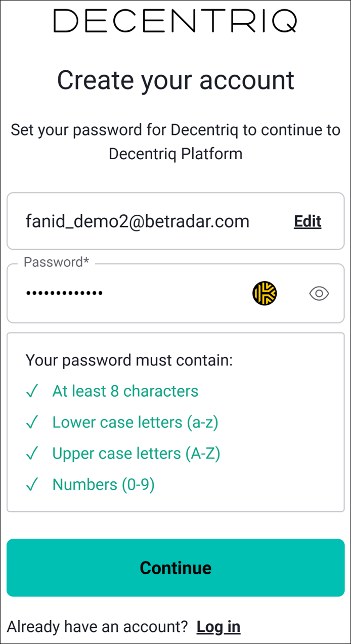This screenshot has width=351, height=644.
Task: Click the 'Numbers (0-9)' requirement text
Action: click(x=103, y=485)
